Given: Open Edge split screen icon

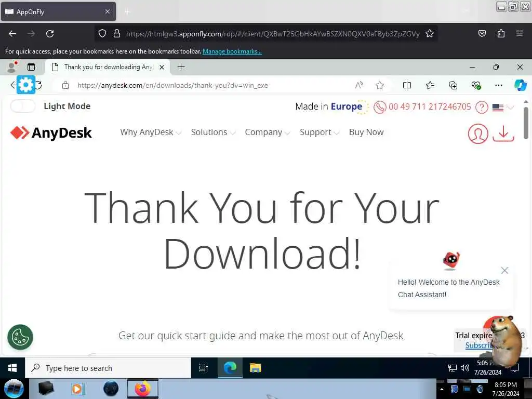Looking at the screenshot, I should (x=407, y=86).
